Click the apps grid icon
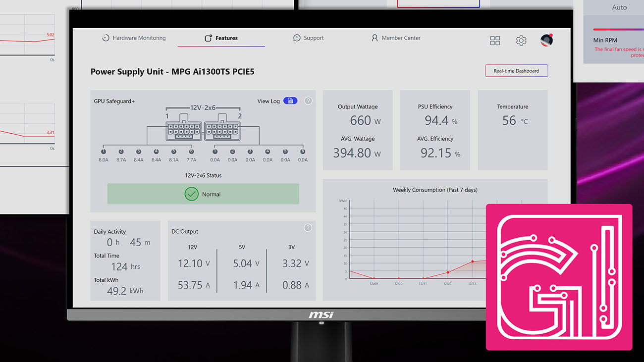Viewport: 644px width, 362px height. [495, 41]
